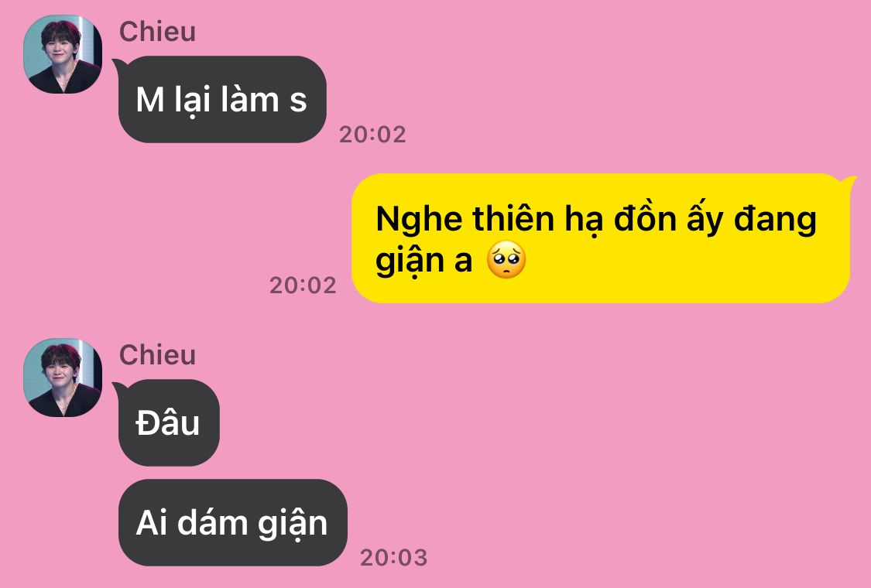Screen dimensions: 871x588
Task: Tap the tail of the 'M lại làm s' bubble
Action: click(x=119, y=65)
